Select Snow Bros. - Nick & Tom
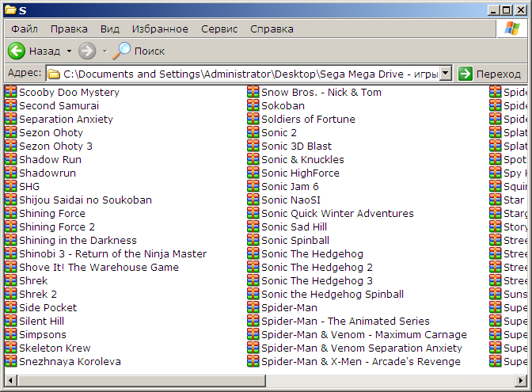 click(x=321, y=93)
